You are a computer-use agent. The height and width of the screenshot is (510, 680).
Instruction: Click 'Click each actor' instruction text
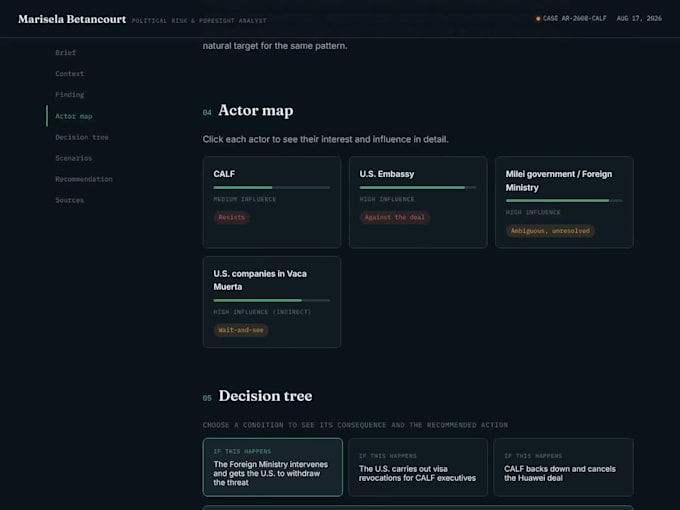325,139
